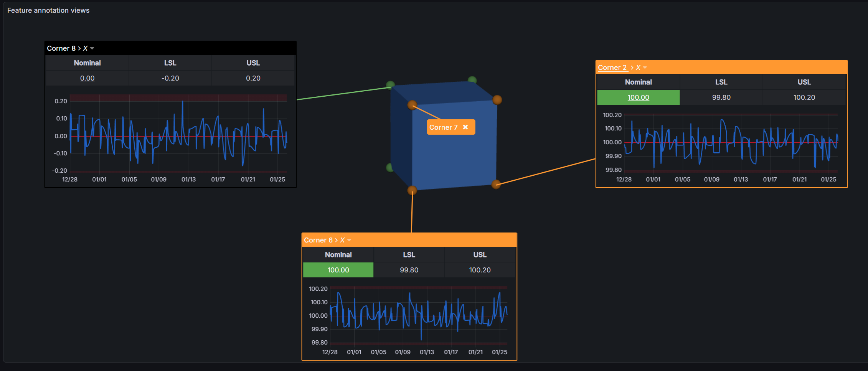Select the orange cube marker connected to Corner 6
868x371 pixels.
(412, 190)
